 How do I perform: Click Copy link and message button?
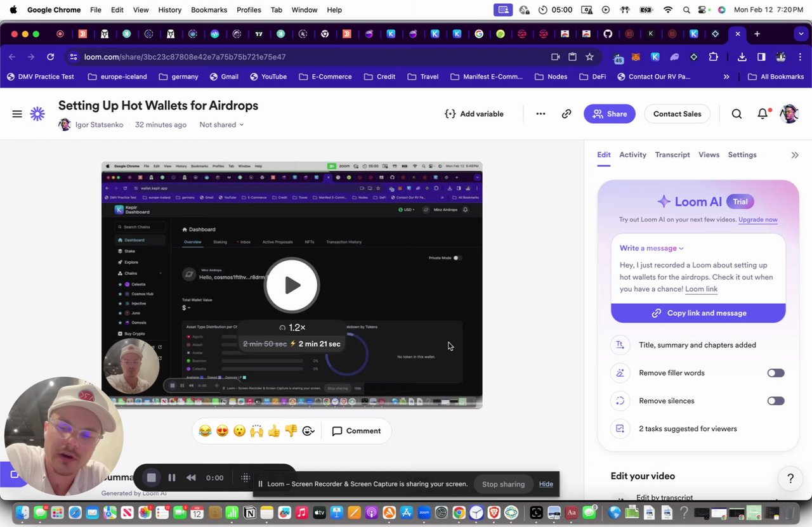[x=698, y=313]
